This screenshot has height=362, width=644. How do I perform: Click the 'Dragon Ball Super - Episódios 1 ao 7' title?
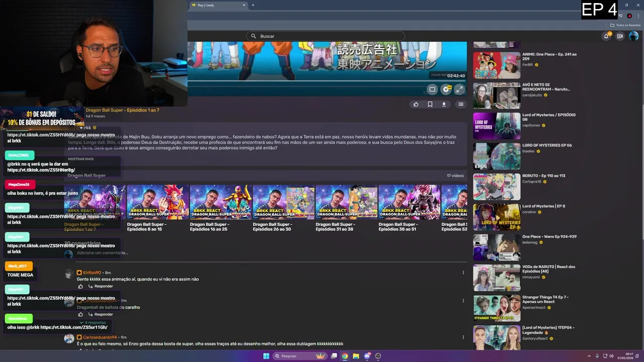(x=122, y=110)
